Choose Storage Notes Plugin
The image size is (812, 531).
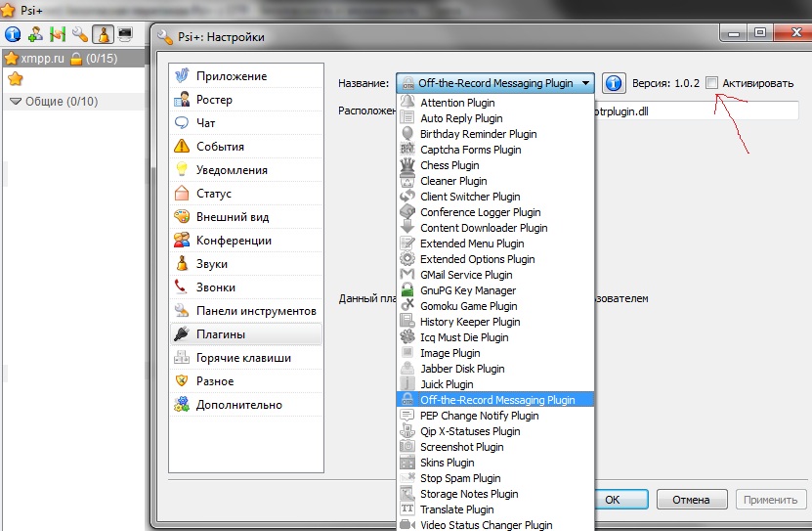tap(495, 494)
